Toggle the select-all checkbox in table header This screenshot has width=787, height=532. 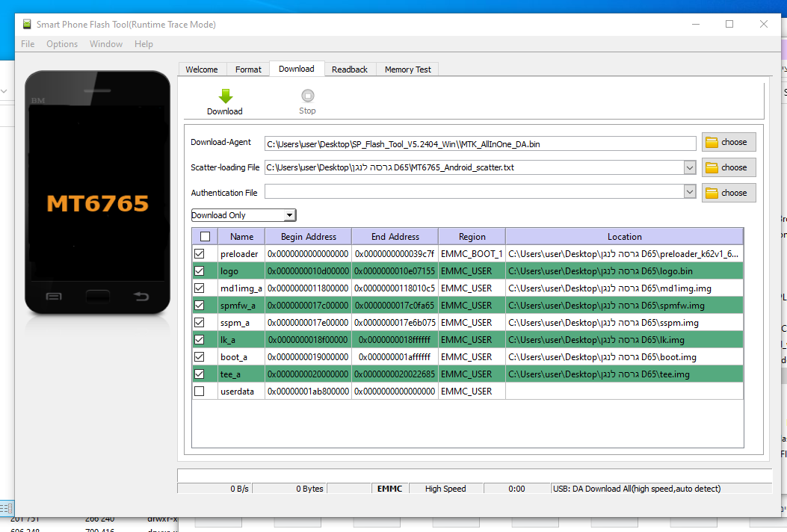click(205, 237)
